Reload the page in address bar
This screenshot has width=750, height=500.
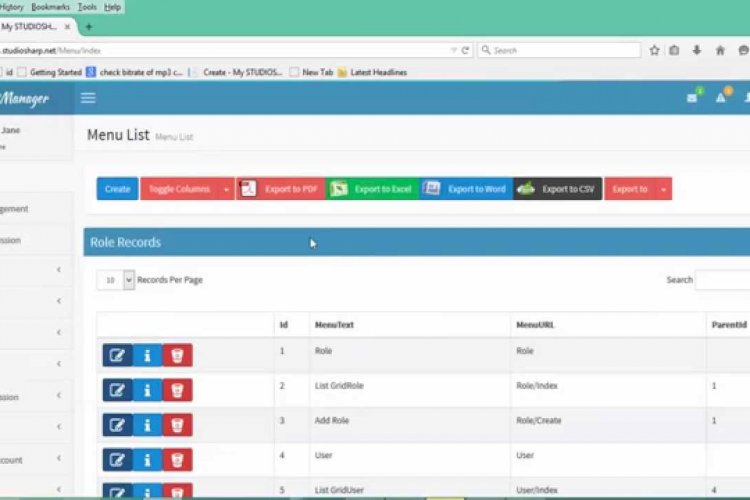pyautogui.click(x=465, y=50)
